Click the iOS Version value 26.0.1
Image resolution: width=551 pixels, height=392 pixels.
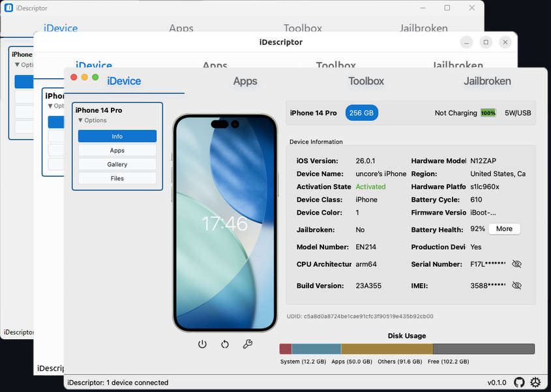(365, 160)
